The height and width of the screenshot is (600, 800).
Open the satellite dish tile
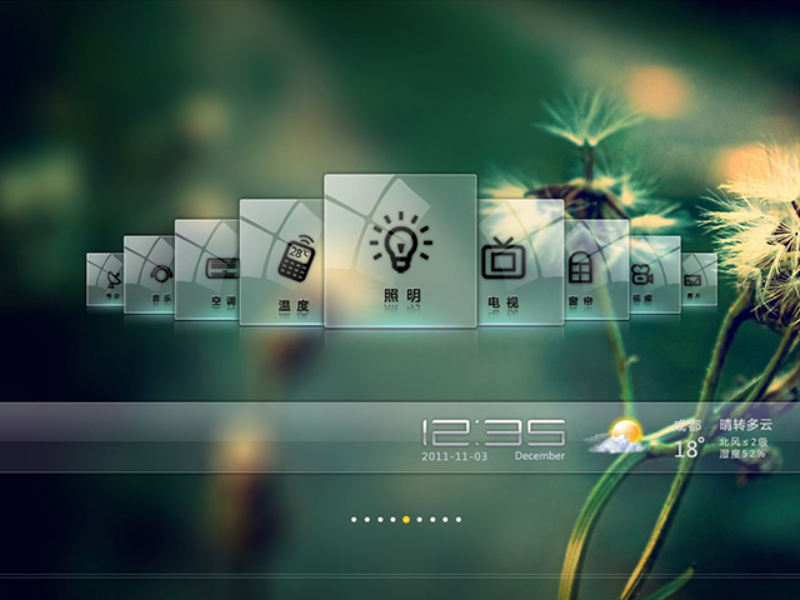click(x=105, y=279)
